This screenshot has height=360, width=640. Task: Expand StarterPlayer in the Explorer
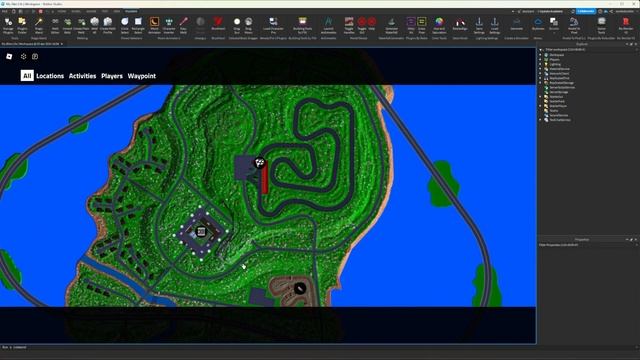[x=540, y=106]
